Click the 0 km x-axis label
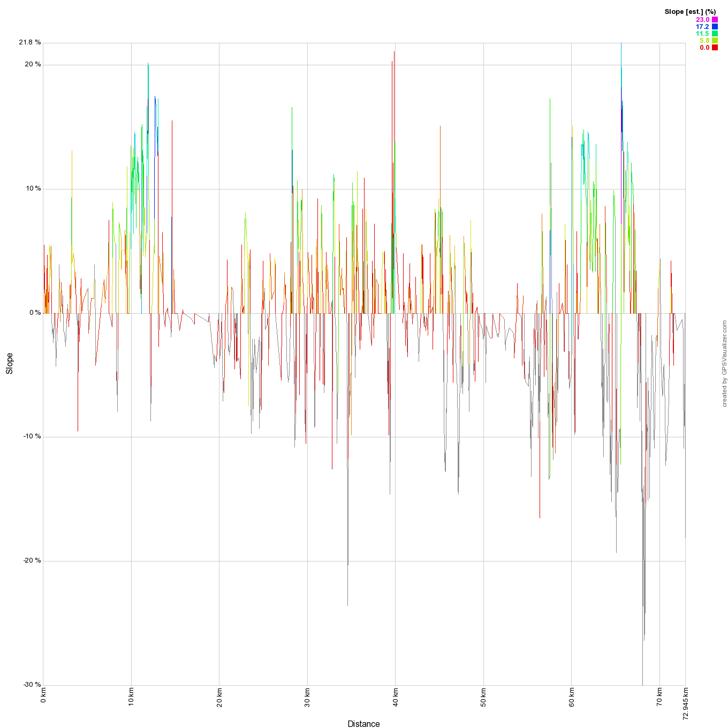The image size is (728, 728). (43, 696)
